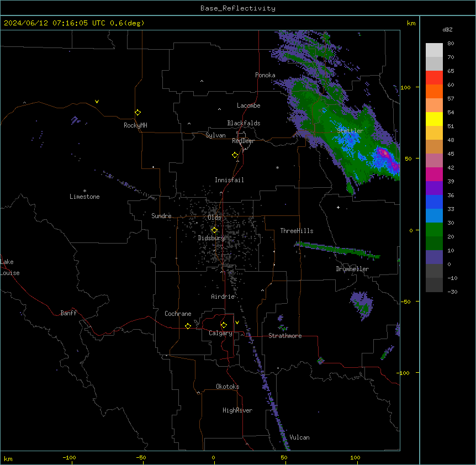Click the green echo streak north of Drumheller
This screenshot has width=476, height=465.
click(x=337, y=250)
